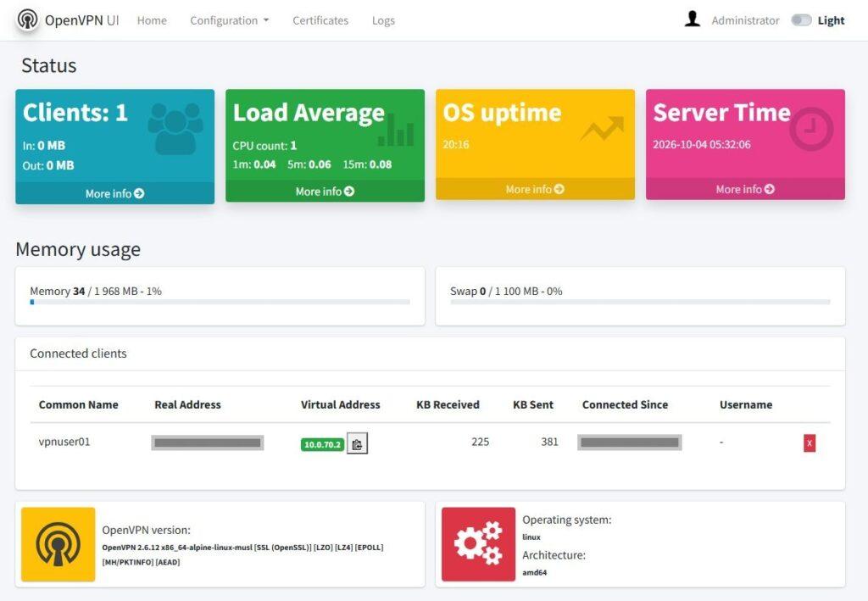868x601 pixels.
Task: Click the Swap usage progress bar
Action: coord(640,302)
